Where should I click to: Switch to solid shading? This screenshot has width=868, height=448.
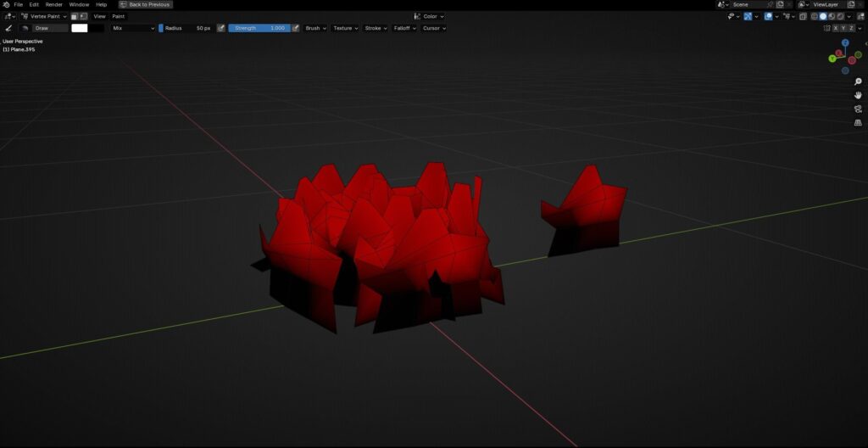click(x=823, y=17)
